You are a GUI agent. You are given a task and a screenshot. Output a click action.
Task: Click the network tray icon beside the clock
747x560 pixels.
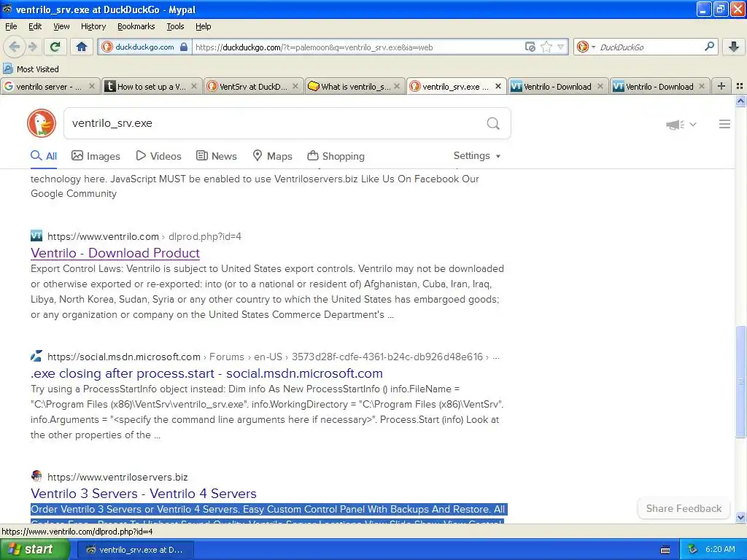click(692, 550)
